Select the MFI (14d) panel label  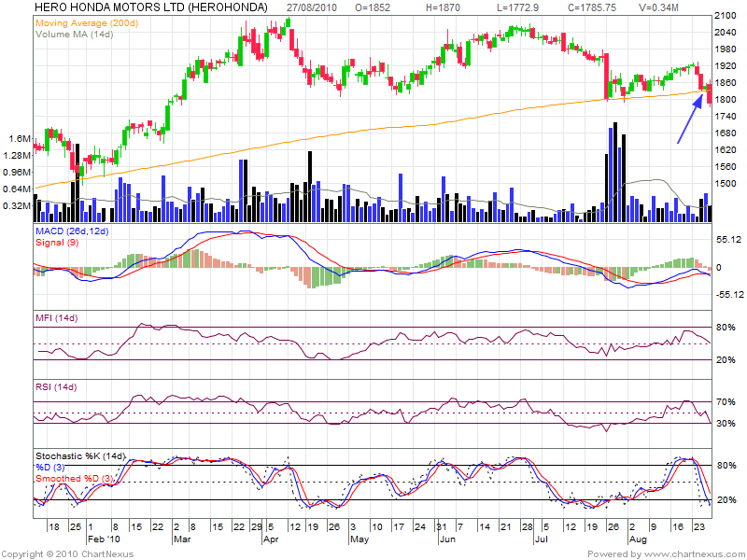point(56,320)
